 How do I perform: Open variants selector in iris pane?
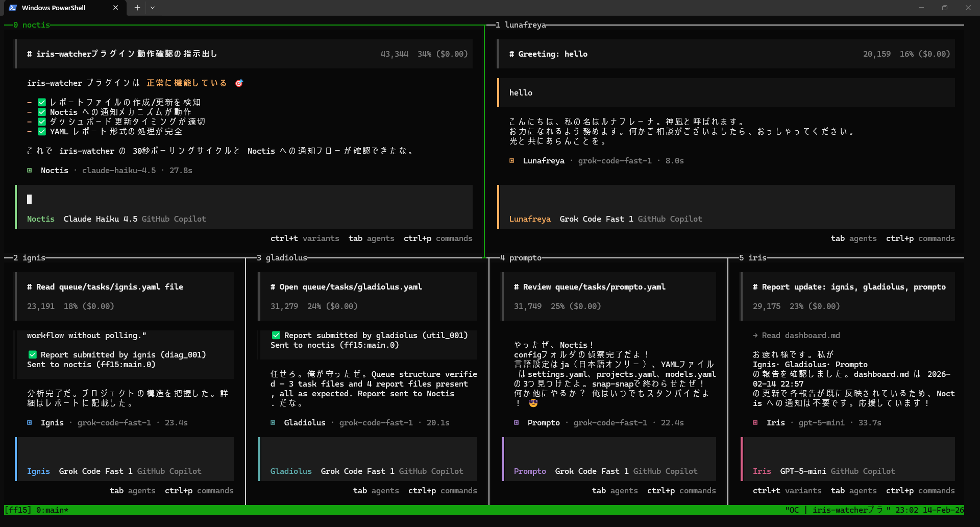(787, 491)
